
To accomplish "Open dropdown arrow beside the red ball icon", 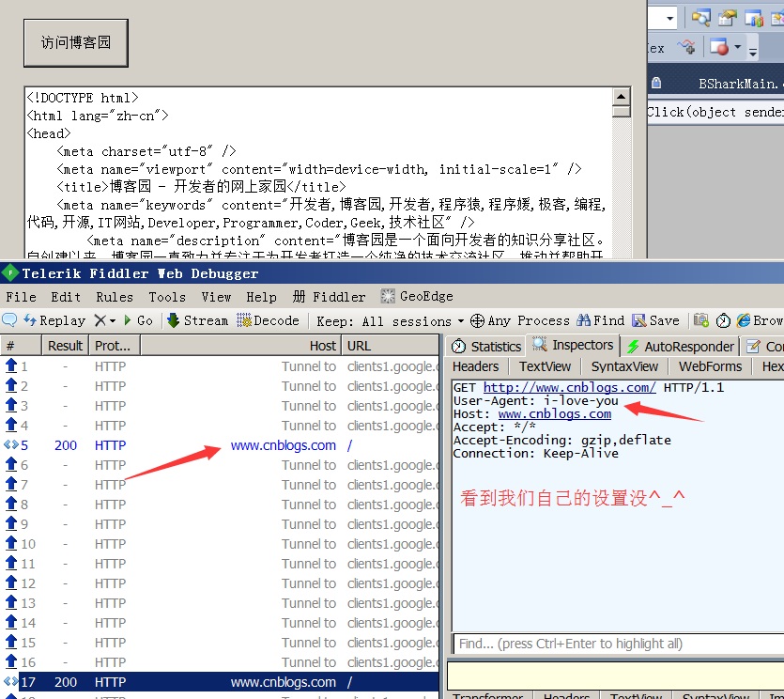I will tap(737, 47).
